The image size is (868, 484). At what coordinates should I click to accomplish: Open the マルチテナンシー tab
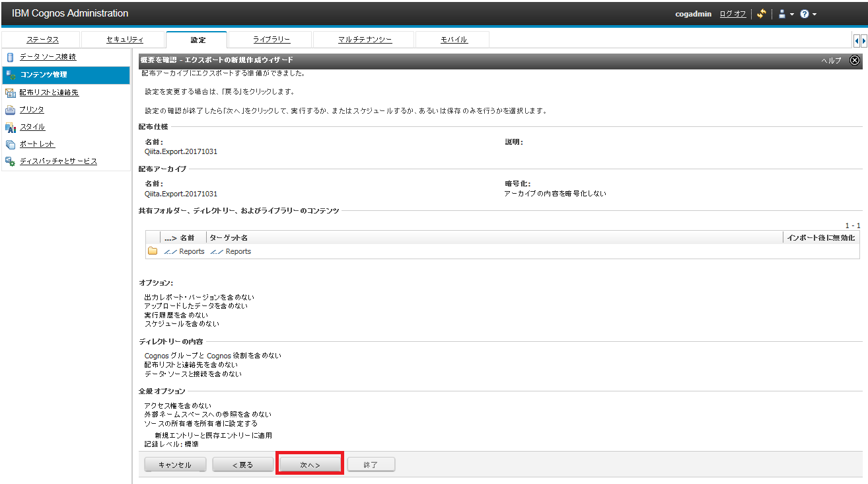point(365,40)
